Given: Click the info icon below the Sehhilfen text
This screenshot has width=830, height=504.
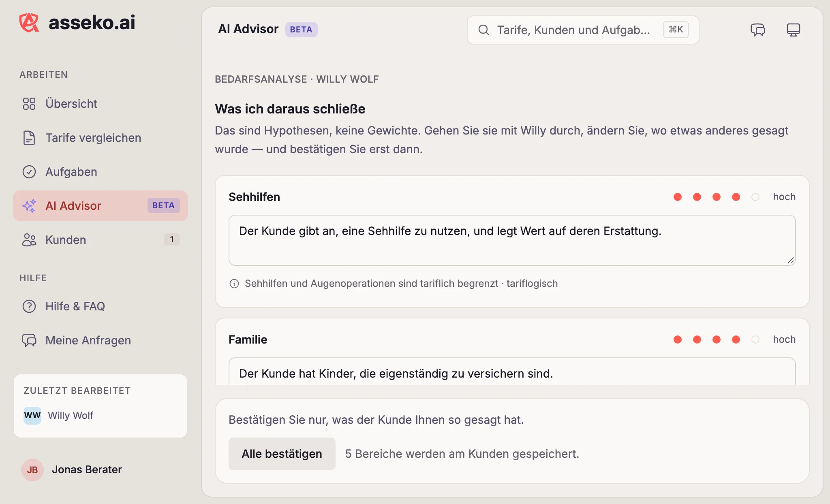Looking at the screenshot, I should coord(234,284).
